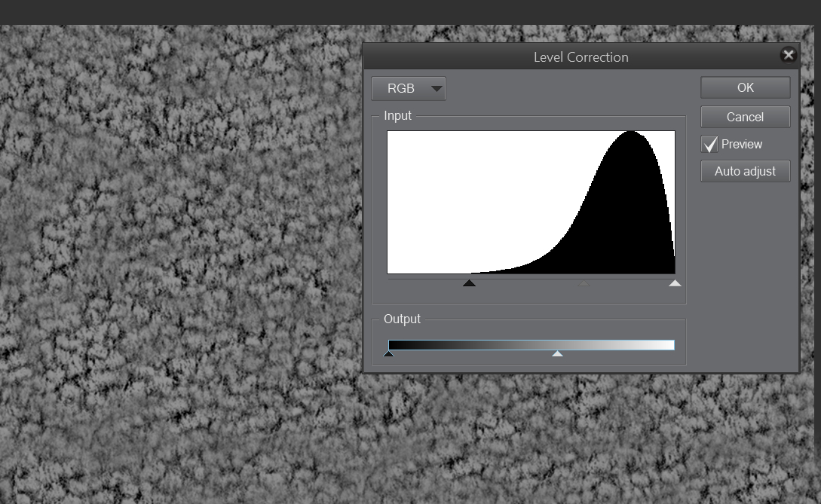Select the highlight input triangle slider
821x504 pixels.
(674, 283)
